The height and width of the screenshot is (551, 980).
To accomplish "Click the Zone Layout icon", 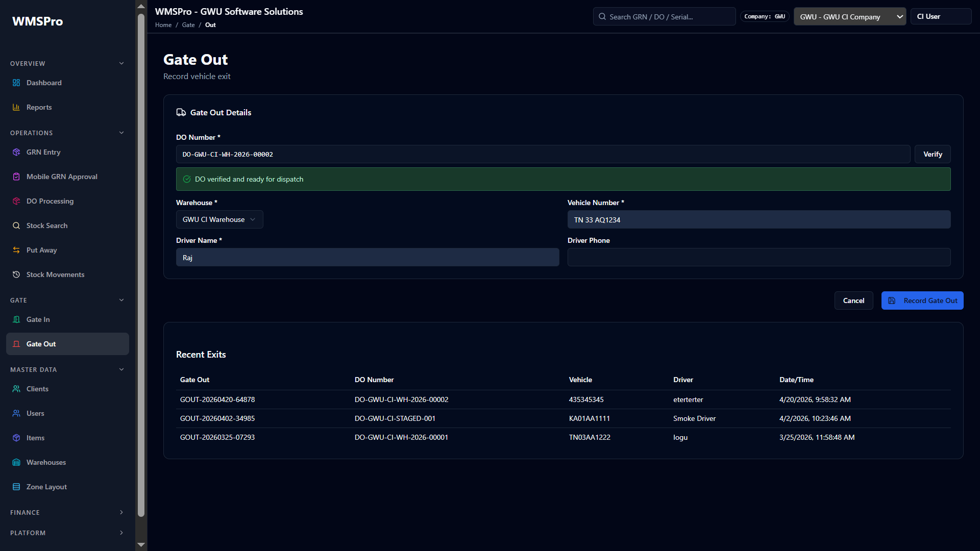I will [16, 487].
